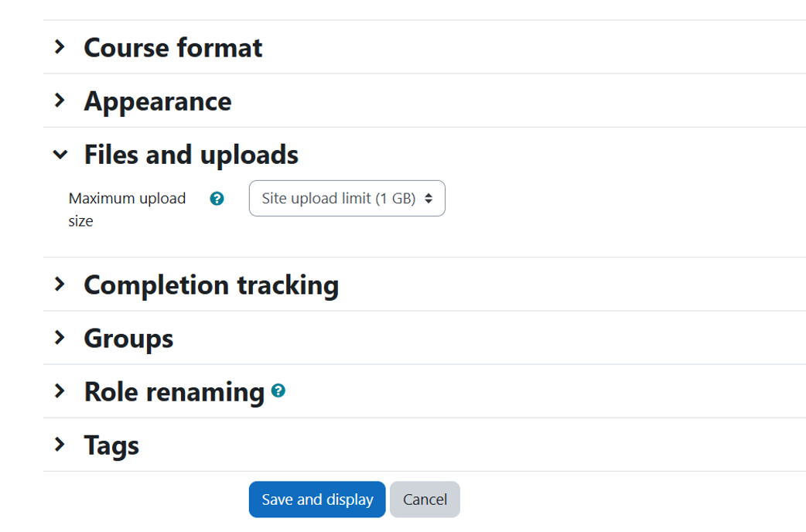The height and width of the screenshot is (532, 806).
Task: Click the Course format section heading
Action: coord(172,48)
